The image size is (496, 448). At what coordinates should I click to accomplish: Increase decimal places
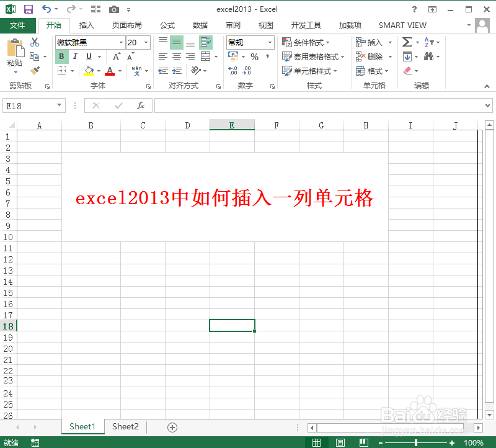(x=233, y=71)
